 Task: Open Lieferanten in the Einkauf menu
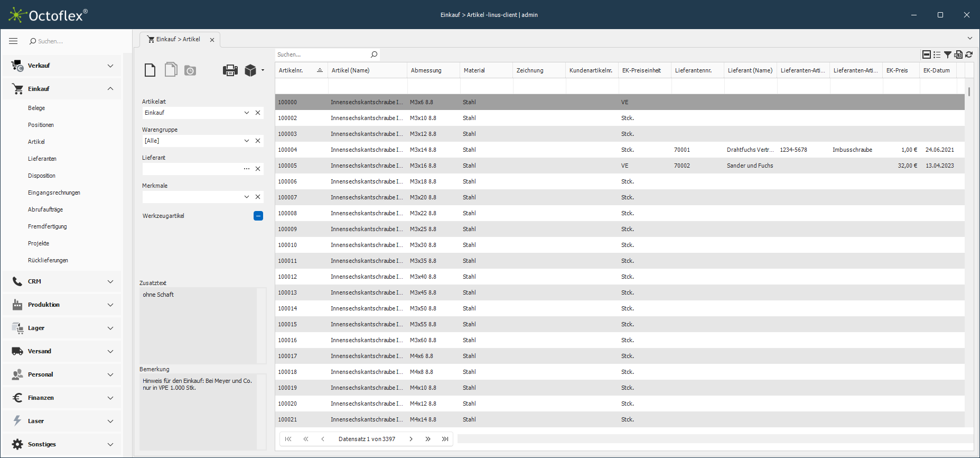pyautogui.click(x=42, y=159)
